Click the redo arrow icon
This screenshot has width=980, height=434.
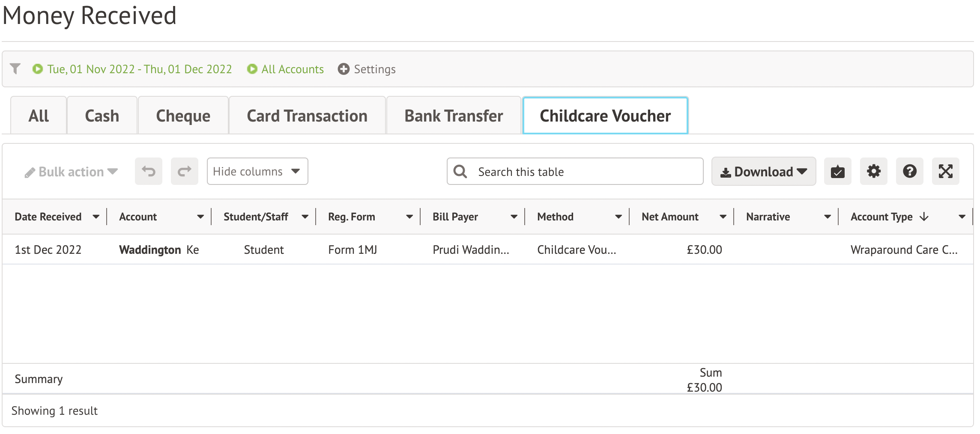185,172
